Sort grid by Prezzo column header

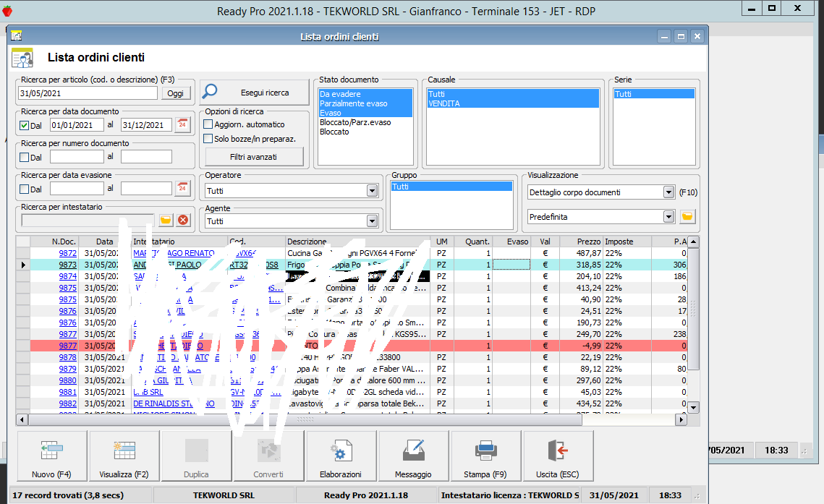coord(581,242)
